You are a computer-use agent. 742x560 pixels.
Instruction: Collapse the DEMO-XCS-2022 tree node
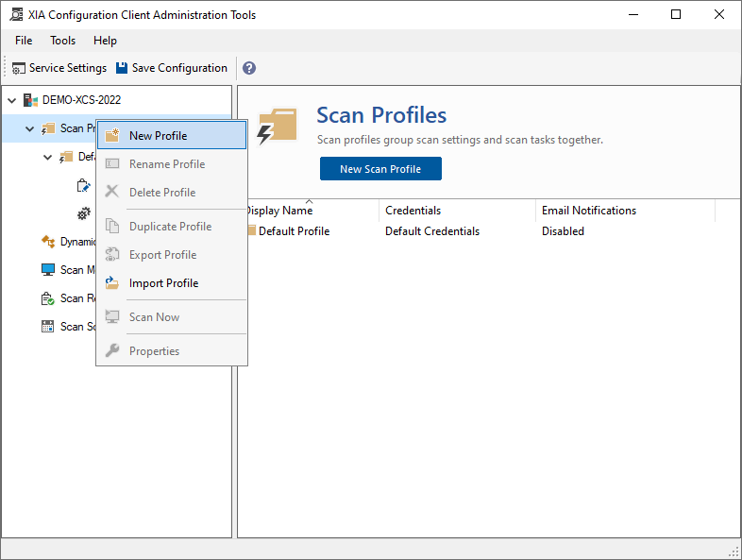12,100
